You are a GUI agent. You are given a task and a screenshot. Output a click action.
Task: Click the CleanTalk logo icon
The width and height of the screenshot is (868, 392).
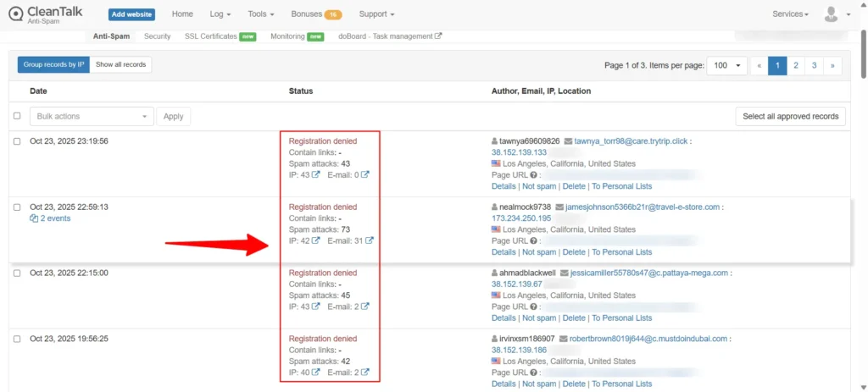pyautogui.click(x=16, y=14)
